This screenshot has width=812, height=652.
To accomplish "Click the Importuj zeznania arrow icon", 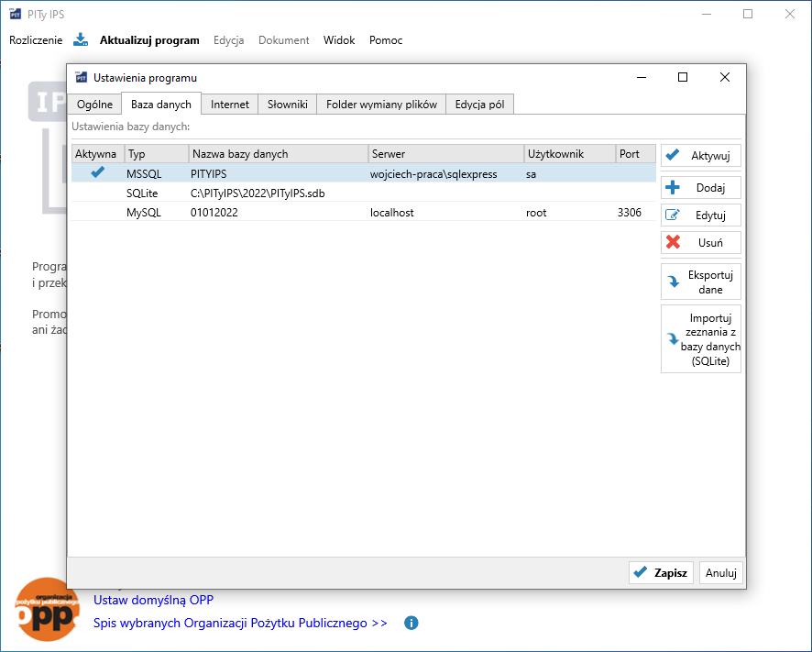I will (x=673, y=338).
